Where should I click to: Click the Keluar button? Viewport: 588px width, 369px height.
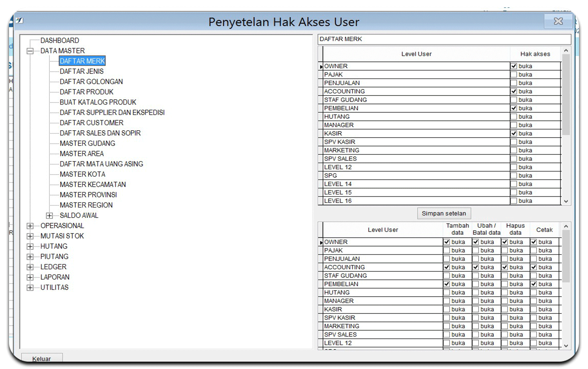pyautogui.click(x=42, y=358)
